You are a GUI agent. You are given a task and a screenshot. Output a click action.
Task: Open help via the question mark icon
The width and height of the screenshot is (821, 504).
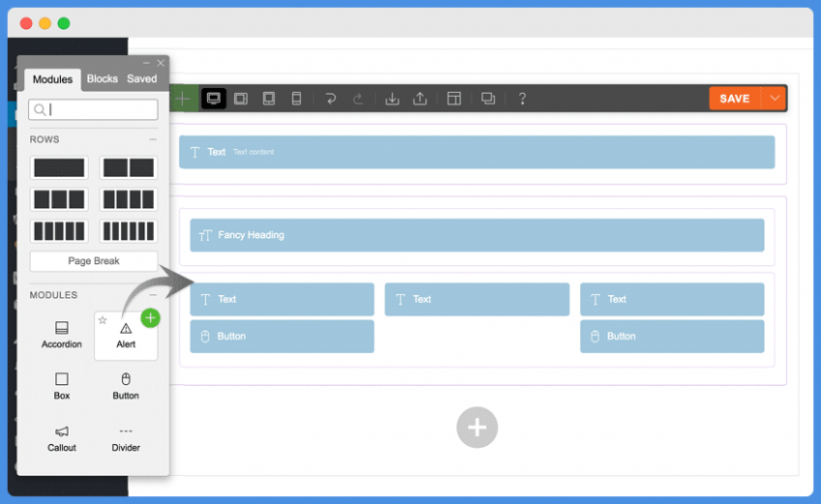coord(522,99)
